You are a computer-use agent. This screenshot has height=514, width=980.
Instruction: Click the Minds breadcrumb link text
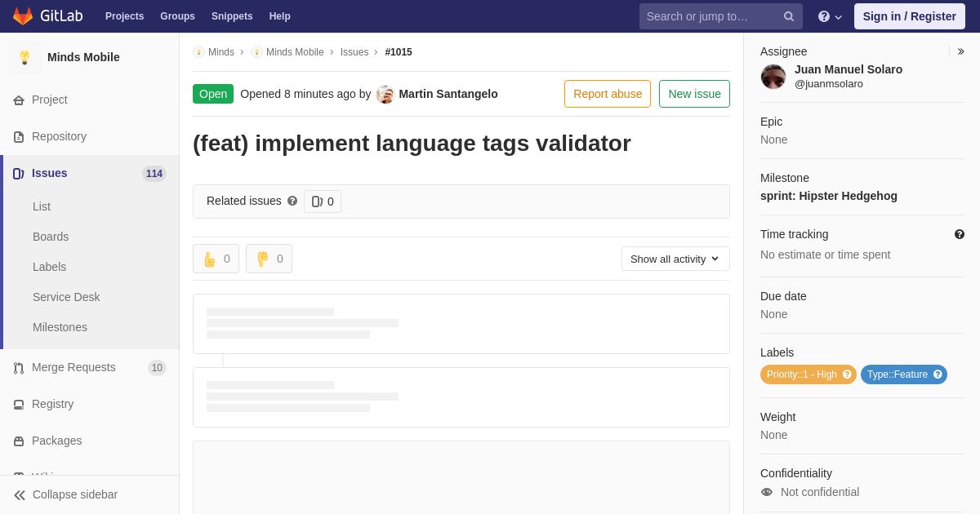221,52
